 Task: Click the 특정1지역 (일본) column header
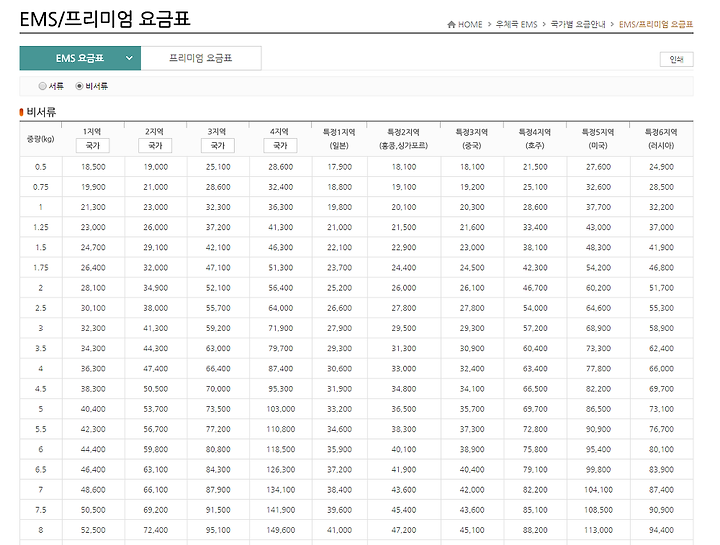coord(339,139)
